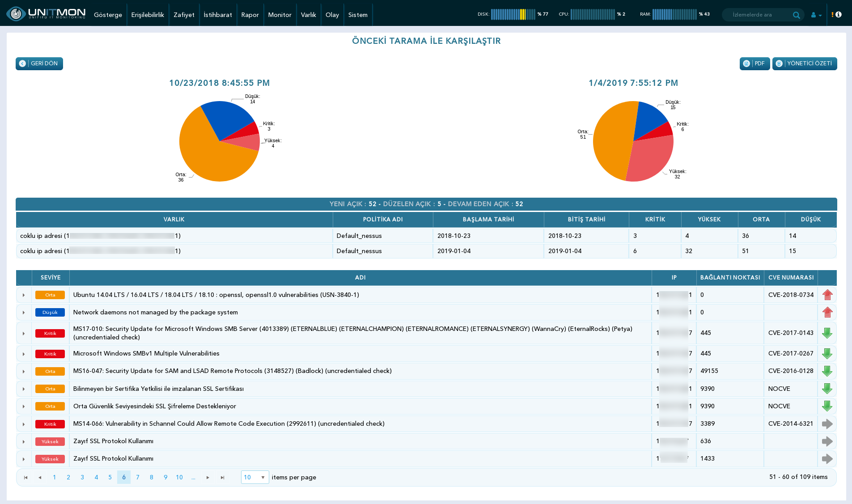
Task: Open the Monitor menu
Action: (x=280, y=15)
